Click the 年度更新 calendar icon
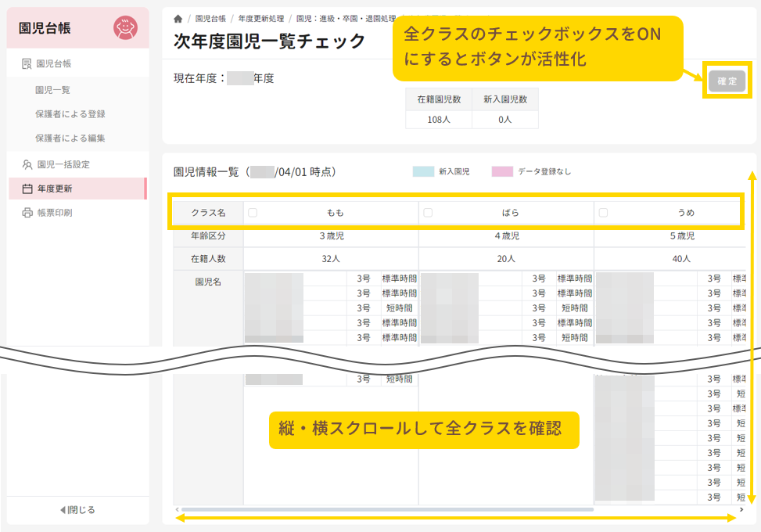Image resolution: width=761 pixels, height=532 pixels. (27, 189)
